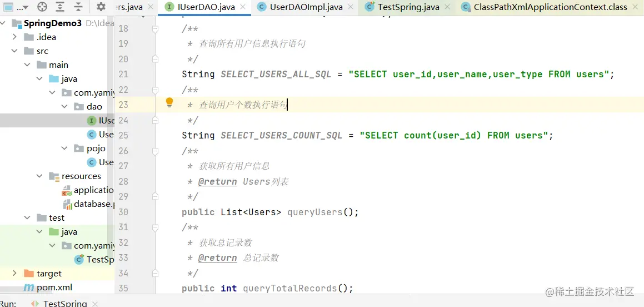644x307 pixels.
Task: Click the Select Opened File target icon
Action: (42, 7)
